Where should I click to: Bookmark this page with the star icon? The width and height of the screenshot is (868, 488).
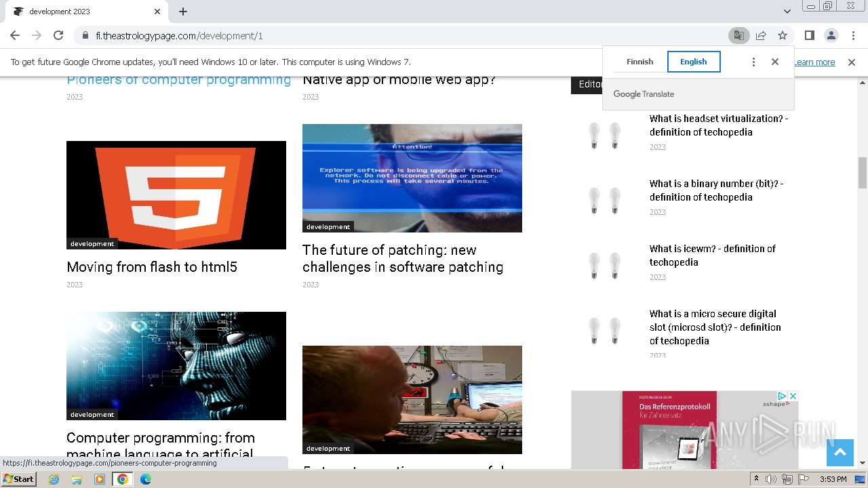point(783,35)
